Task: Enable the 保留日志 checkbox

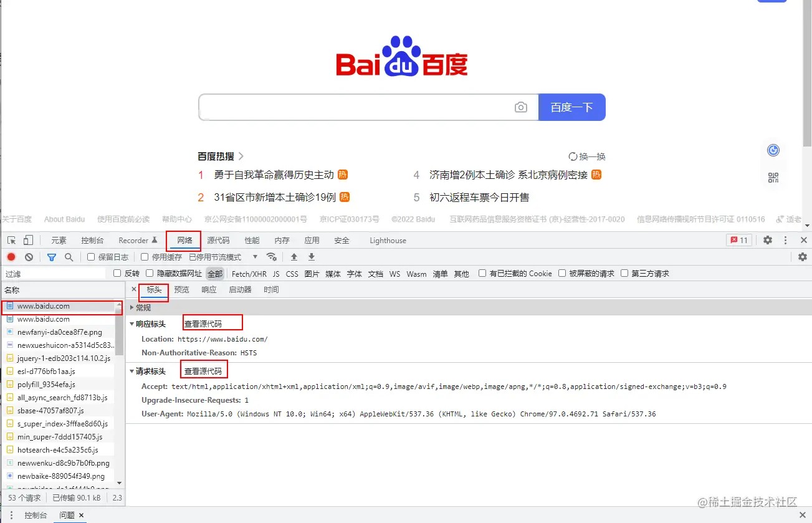Action: coord(91,257)
